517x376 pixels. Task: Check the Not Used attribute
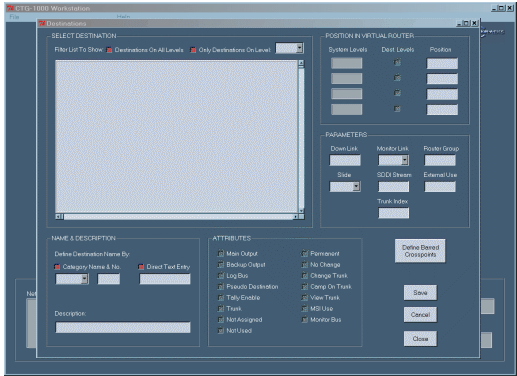pyautogui.click(x=220, y=330)
